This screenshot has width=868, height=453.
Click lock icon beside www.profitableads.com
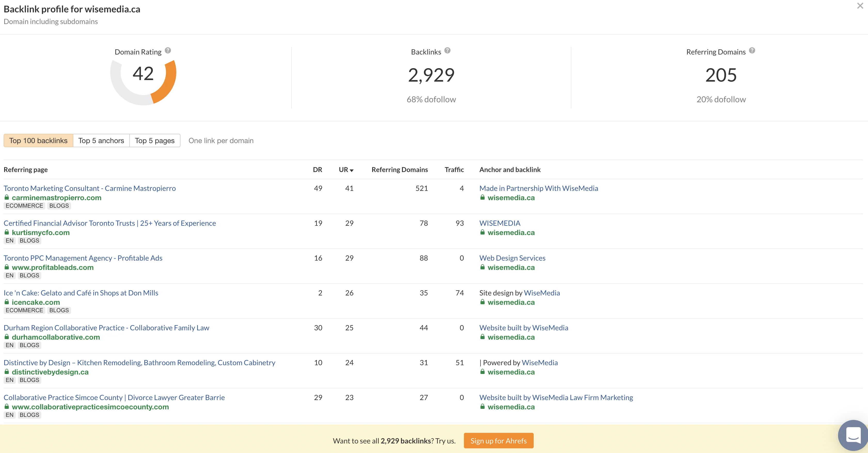(6, 267)
